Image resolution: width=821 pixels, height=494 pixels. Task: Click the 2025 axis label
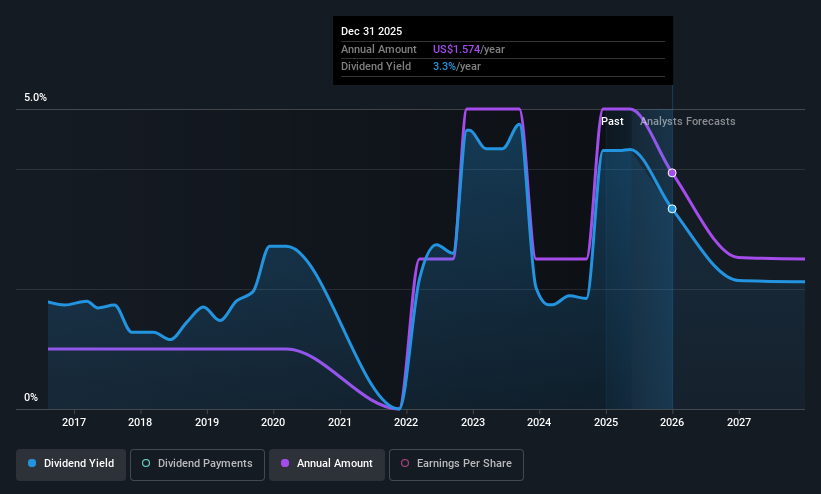pyautogui.click(x=606, y=422)
